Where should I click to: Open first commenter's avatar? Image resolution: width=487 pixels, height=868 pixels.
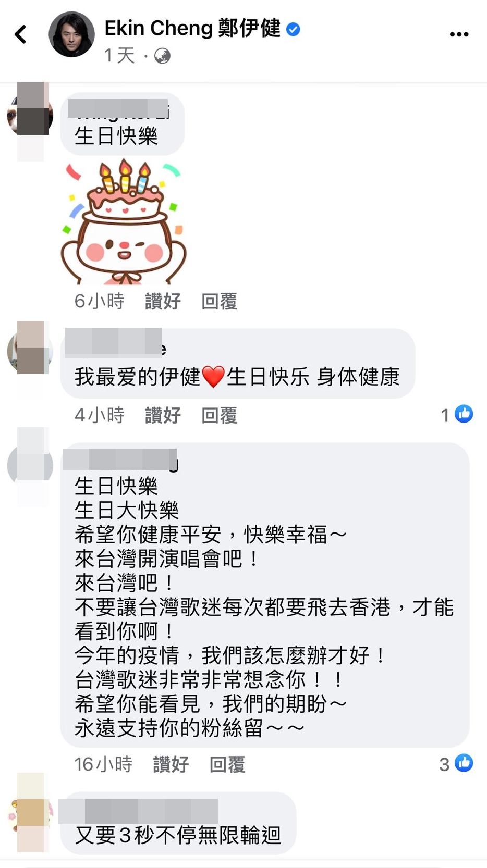[30, 116]
